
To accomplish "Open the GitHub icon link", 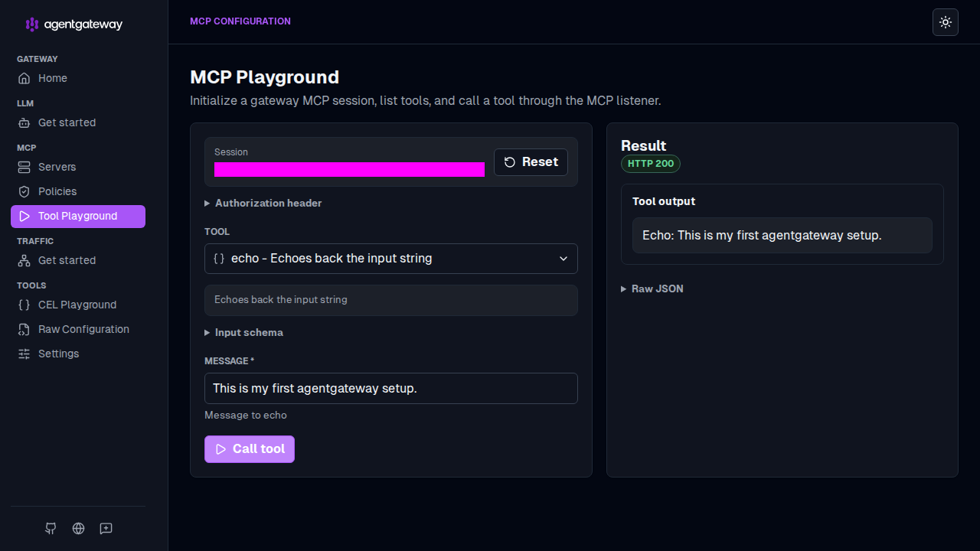I will (51, 528).
